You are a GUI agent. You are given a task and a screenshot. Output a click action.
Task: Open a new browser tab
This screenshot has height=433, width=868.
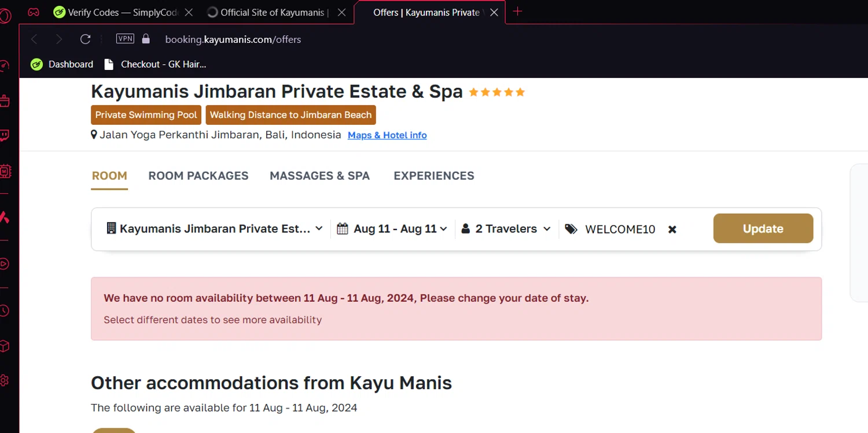point(517,12)
